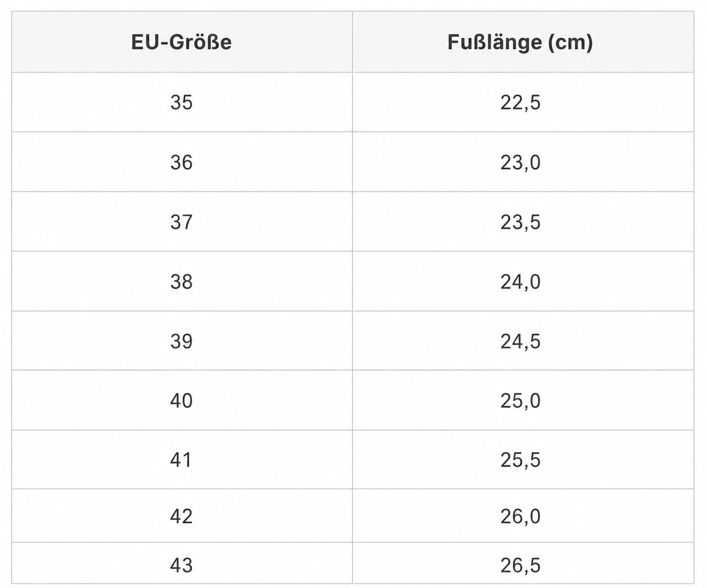Click the 25,0 foot length value
The height and width of the screenshot is (588, 706).
[x=521, y=401]
